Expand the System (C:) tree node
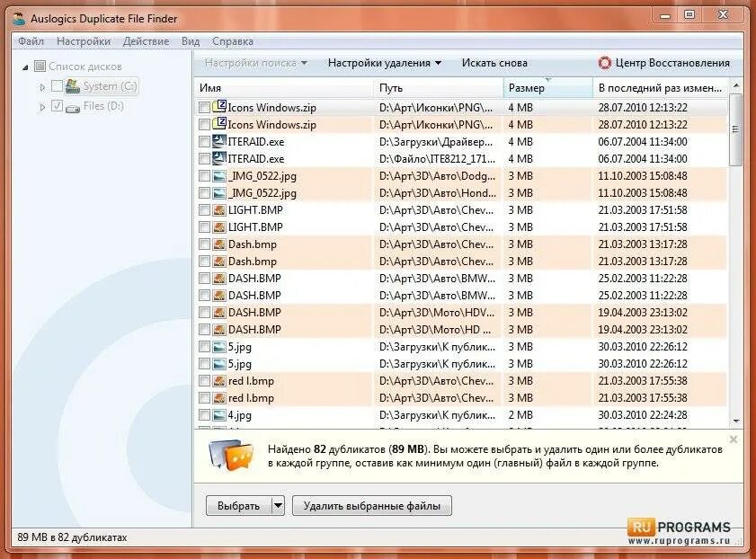 (x=42, y=87)
